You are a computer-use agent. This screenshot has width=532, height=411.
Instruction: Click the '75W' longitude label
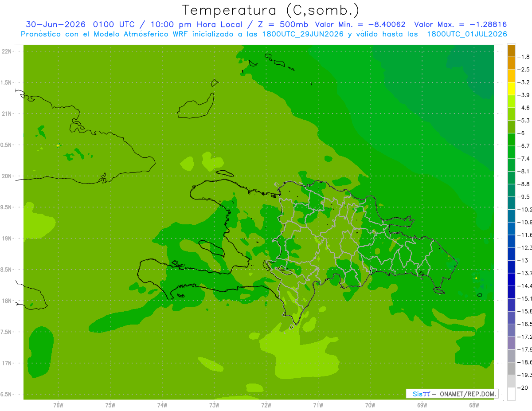[x=110, y=405]
